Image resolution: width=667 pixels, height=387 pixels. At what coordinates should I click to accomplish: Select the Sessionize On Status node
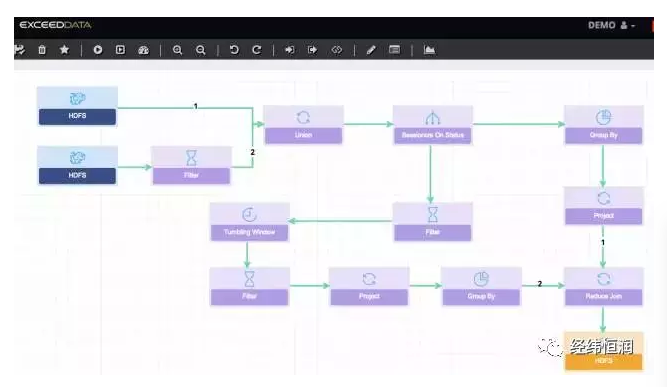tap(433, 125)
